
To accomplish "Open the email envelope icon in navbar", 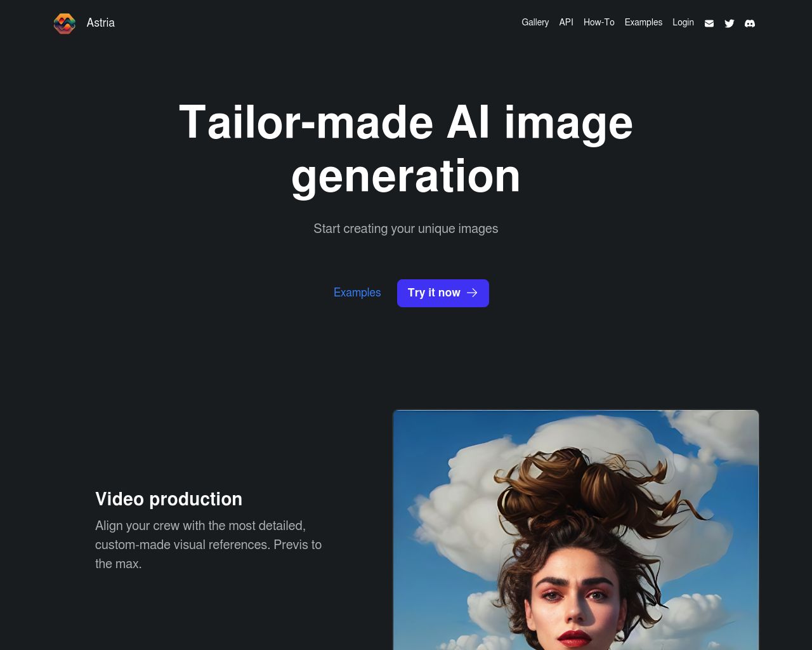I will [709, 23].
